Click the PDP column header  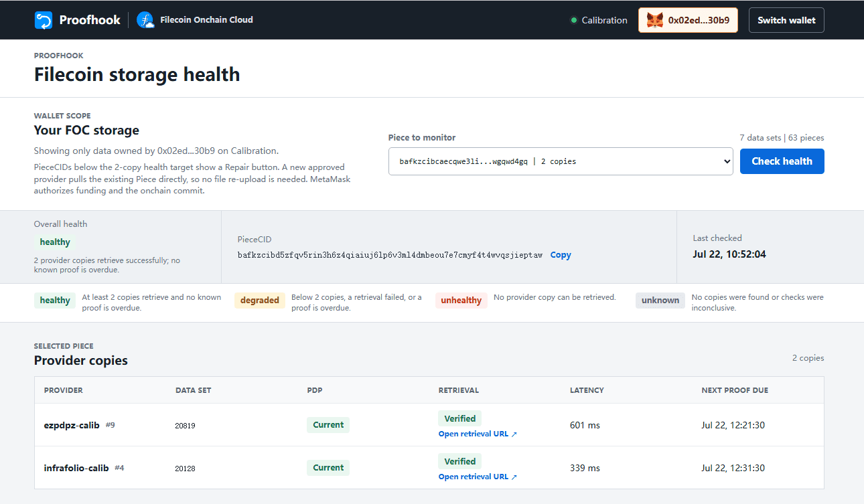point(315,390)
